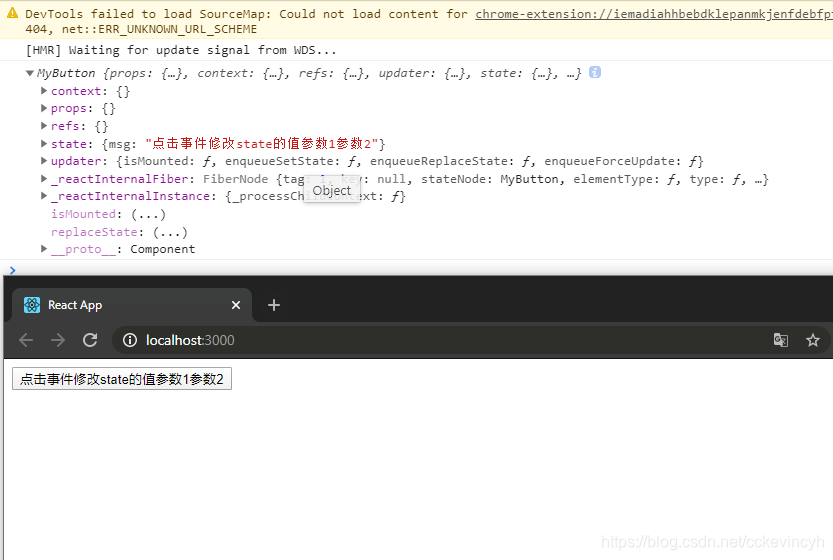833x560 pixels.
Task: Click the isMounted (...) getter value
Action: tap(148, 214)
